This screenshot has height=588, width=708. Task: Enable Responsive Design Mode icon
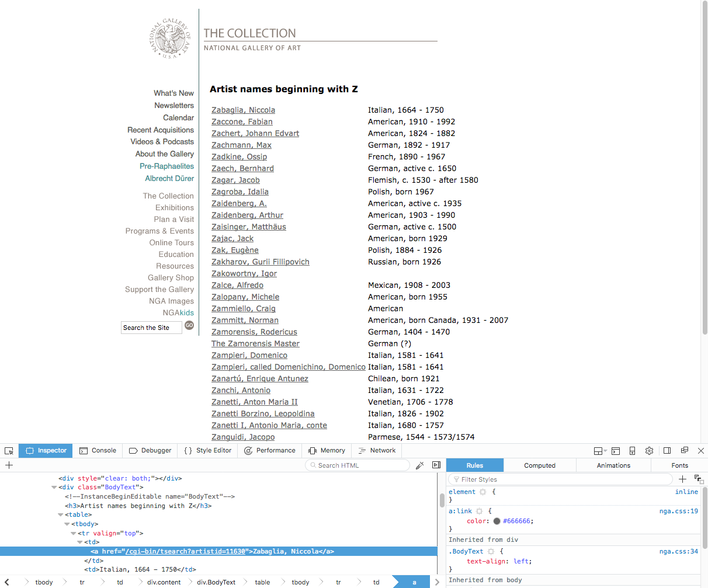coord(632,451)
